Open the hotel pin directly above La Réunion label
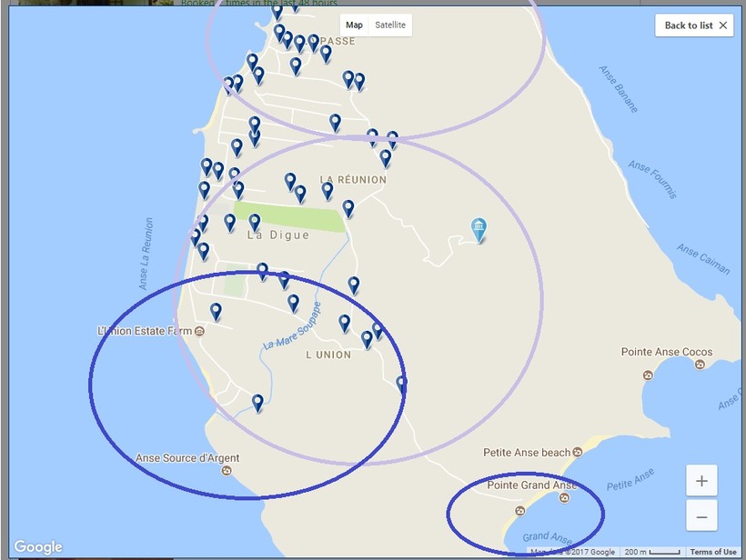This screenshot has width=746, height=560. coord(385,158)
